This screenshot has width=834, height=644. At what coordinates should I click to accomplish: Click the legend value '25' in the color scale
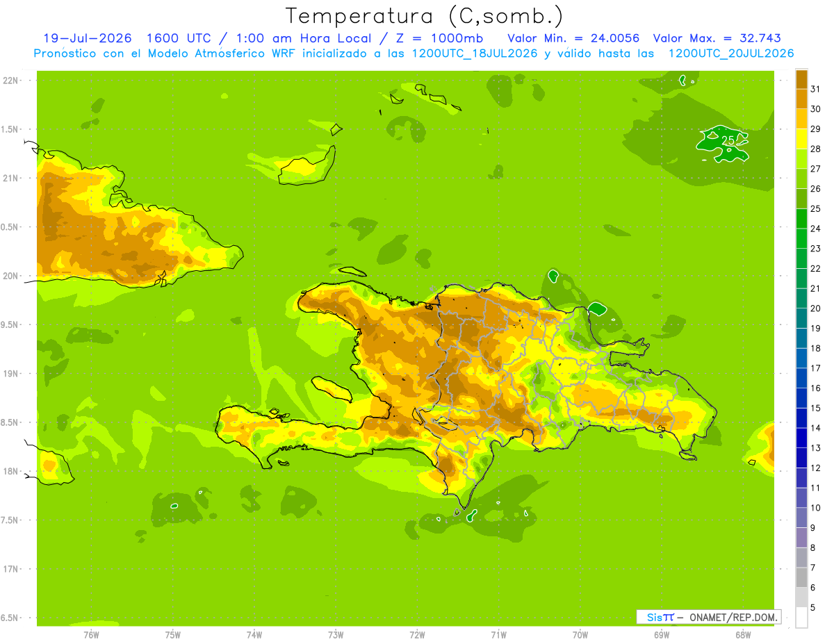[x=816, y=208]
